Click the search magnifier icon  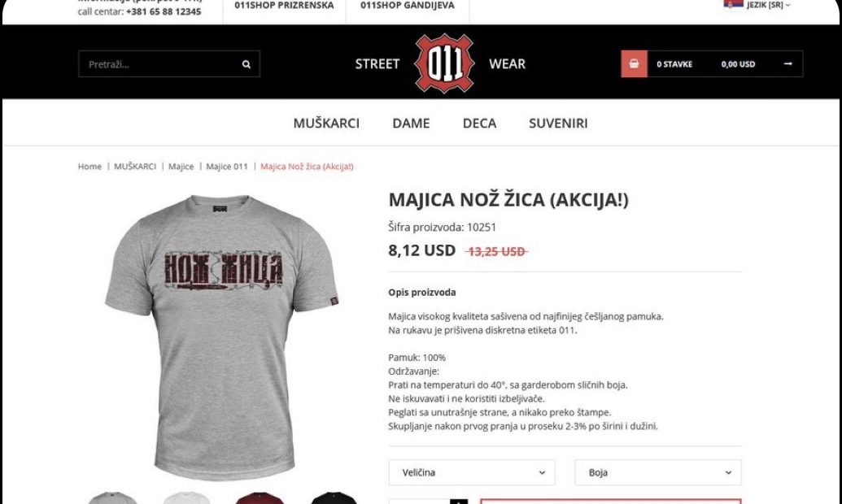(x=246, y=64)
